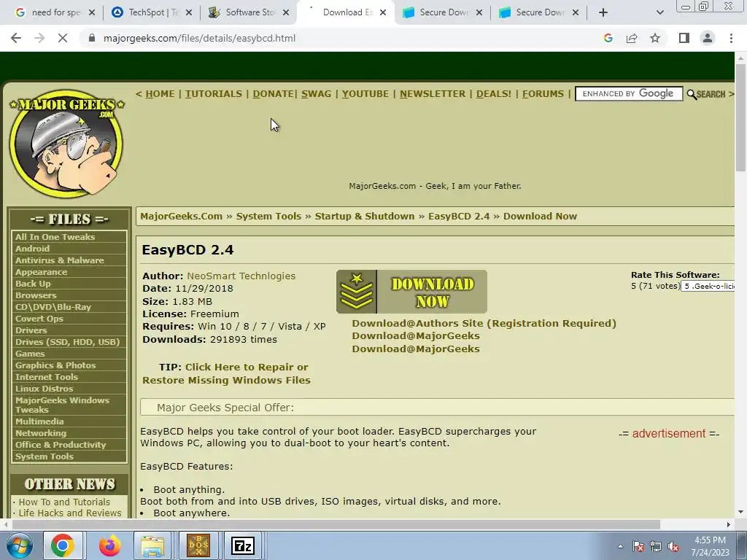
Task: Click the scrollbar down arrow
Action: [x=741, y=513]
